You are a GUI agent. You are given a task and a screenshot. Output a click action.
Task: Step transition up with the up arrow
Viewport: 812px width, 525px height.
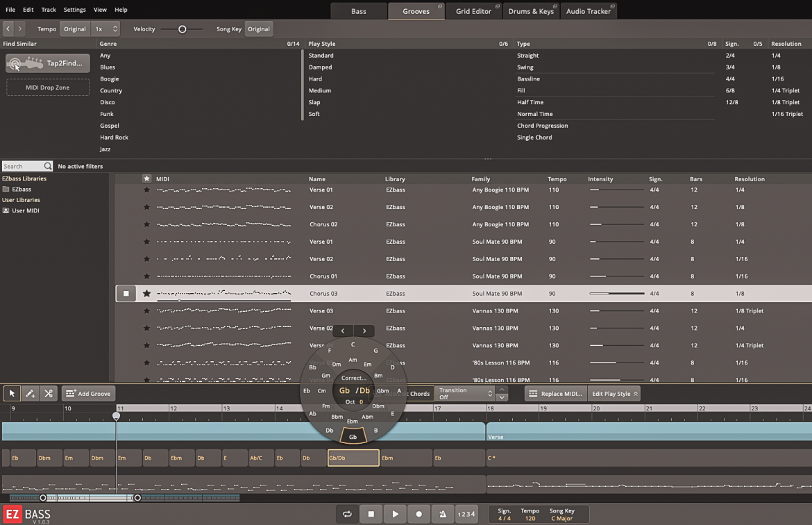click(501, 390)
